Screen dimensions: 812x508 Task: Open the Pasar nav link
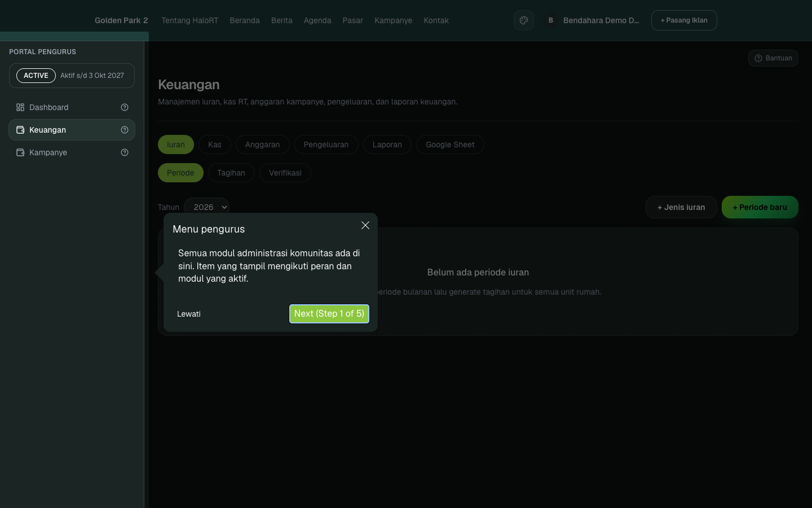click(353, 20)
